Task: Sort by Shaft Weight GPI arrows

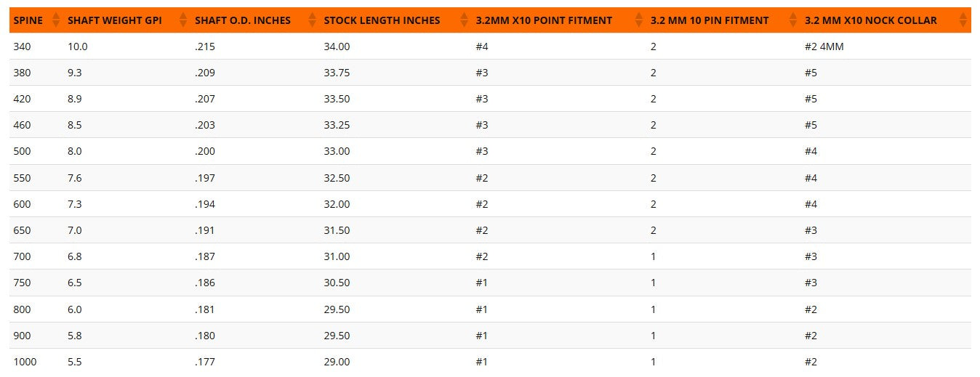Action: [x=183, y=20]
